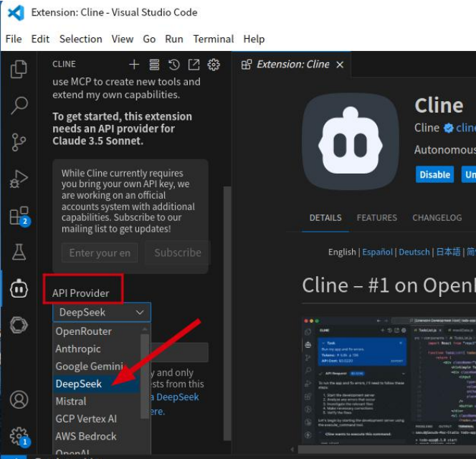Viewport: 476px width, 459px height.
Task: Choose DeepSeek from provider list
Action: (x=97, y=384)
